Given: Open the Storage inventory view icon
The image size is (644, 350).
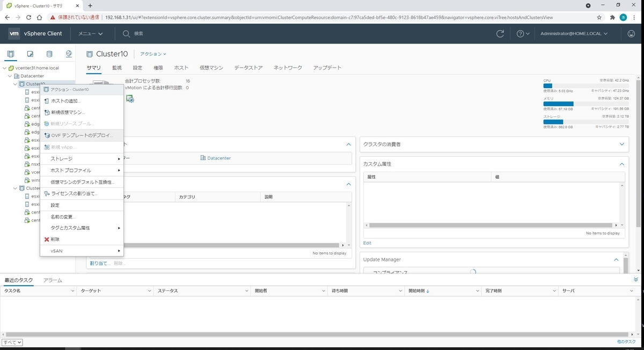Looking at the screenshot, I should pos(49,54).
